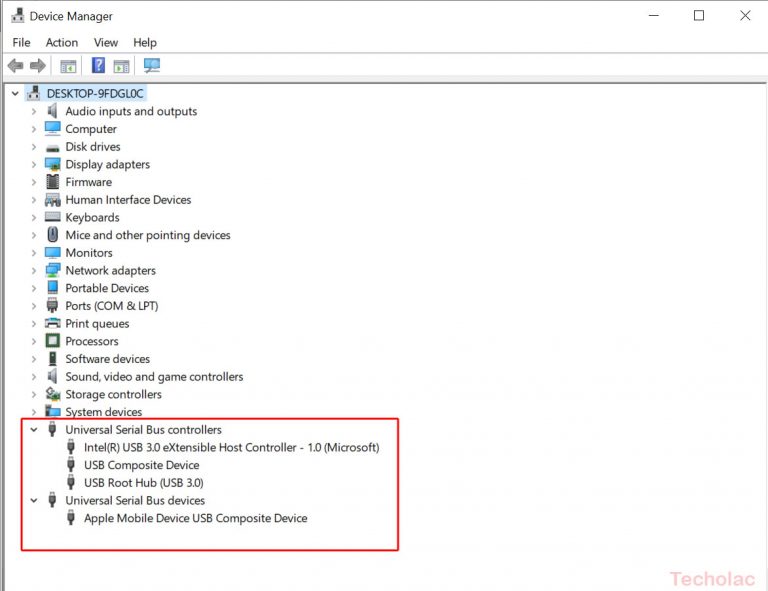The image size is (768, 591).
Task: Click the Storage controllers icon
Action: point(52,394)
